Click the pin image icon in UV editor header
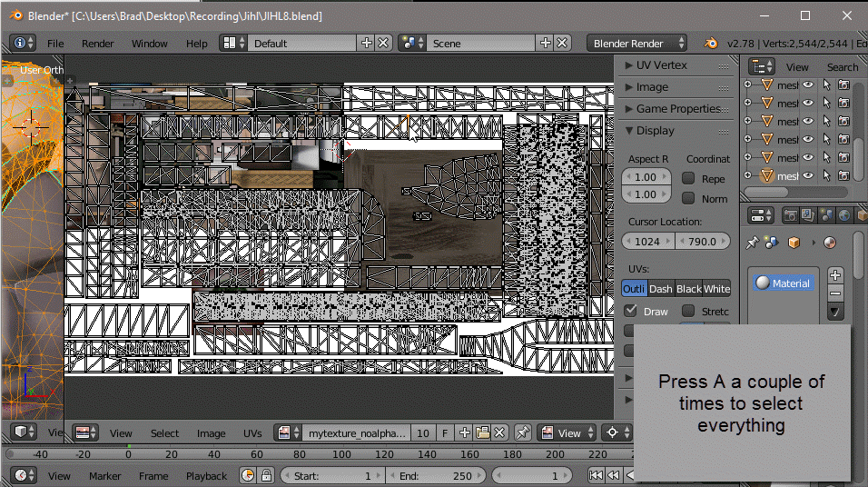This screenshot has width=868, height=487. 523,433
